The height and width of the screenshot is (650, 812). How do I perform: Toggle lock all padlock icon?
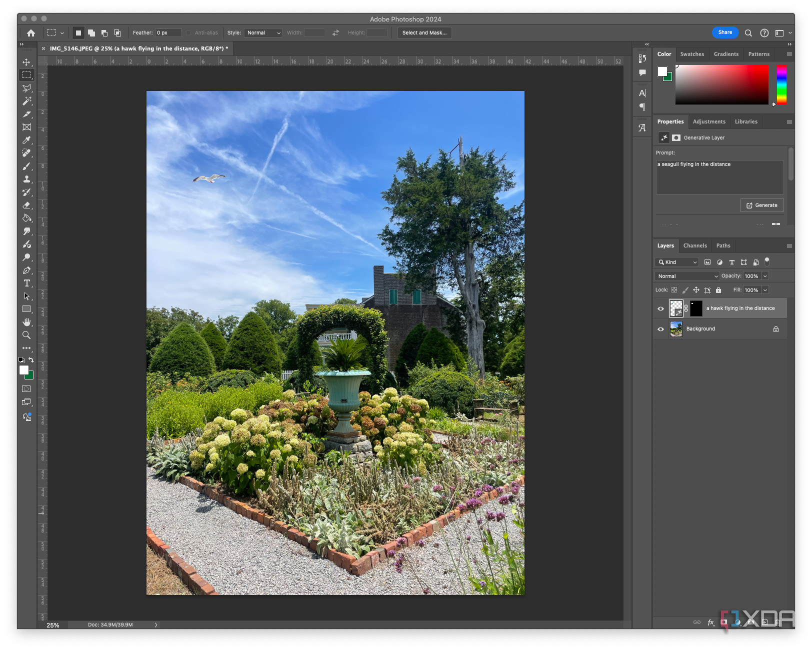click(x=718, y=290)
